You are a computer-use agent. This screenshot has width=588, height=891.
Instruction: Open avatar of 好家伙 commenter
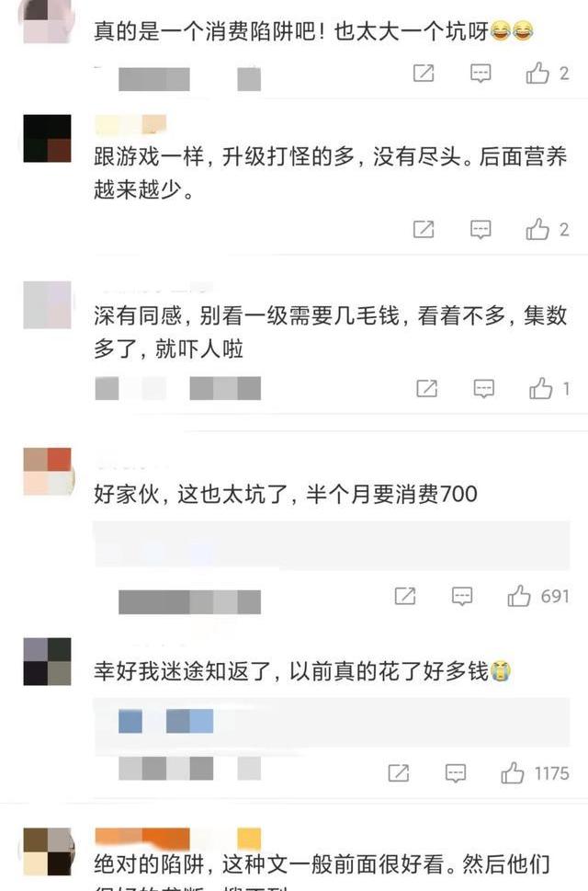pos(47,472)
